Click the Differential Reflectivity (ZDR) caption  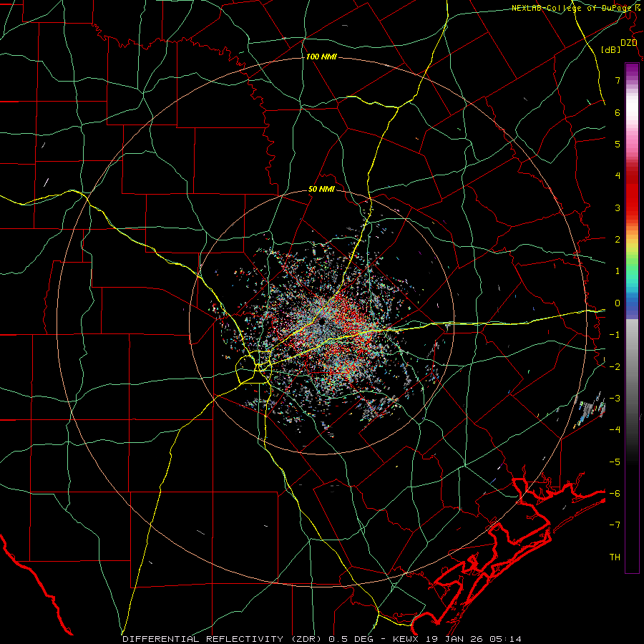click(x=223, y=639)
